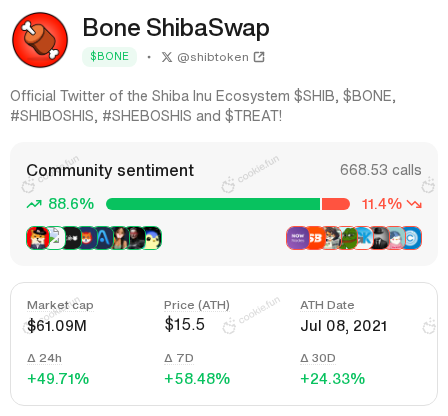
Task: Open the Pepe frog avatar
Action: (x=348, y=238)
